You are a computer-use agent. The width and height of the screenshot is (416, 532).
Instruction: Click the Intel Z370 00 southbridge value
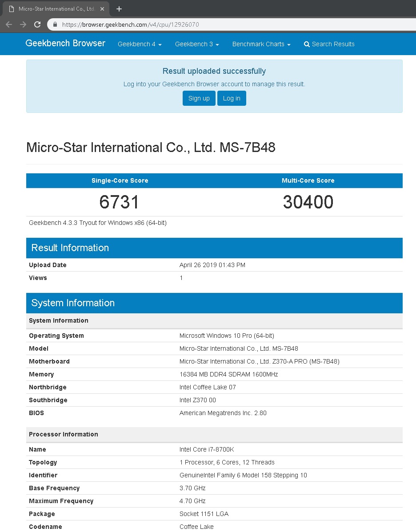(197, 400)
